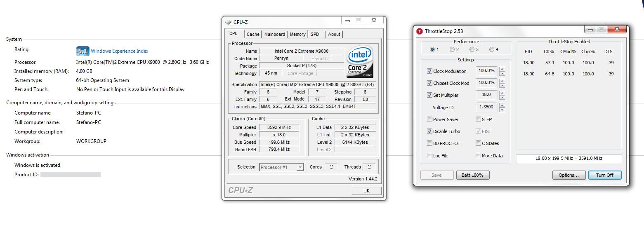Click the OK button in CPU-Z

(366, 190)
